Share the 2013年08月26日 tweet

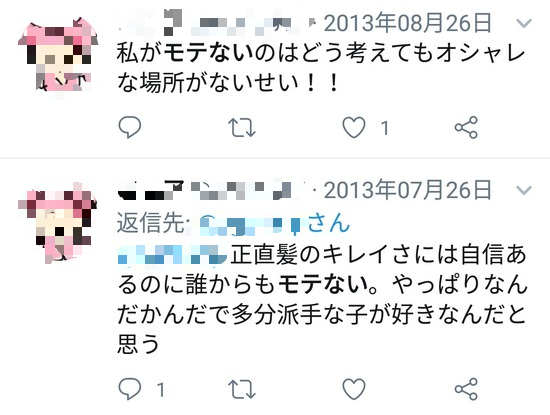[466, 127]
